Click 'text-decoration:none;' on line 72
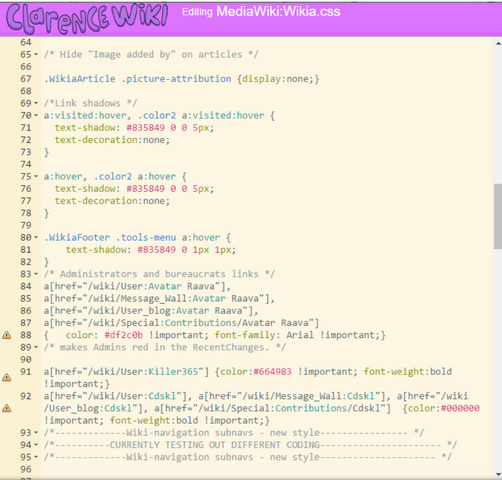 tap(112, 140)
